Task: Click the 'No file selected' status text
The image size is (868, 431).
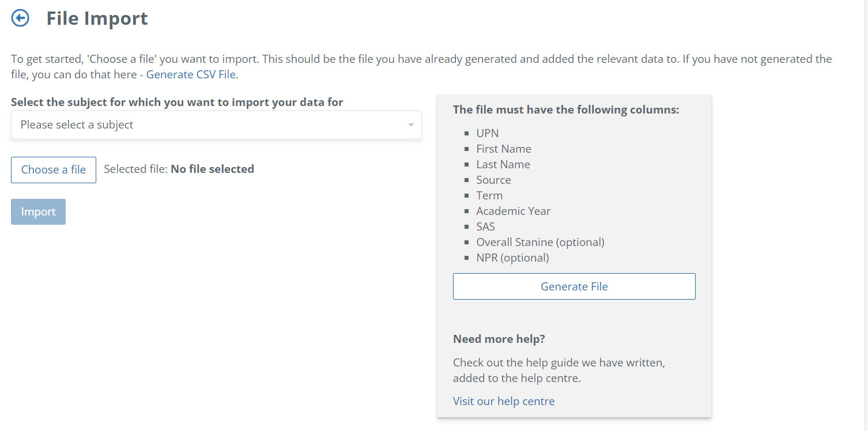Action: click(x=212, y=169)
